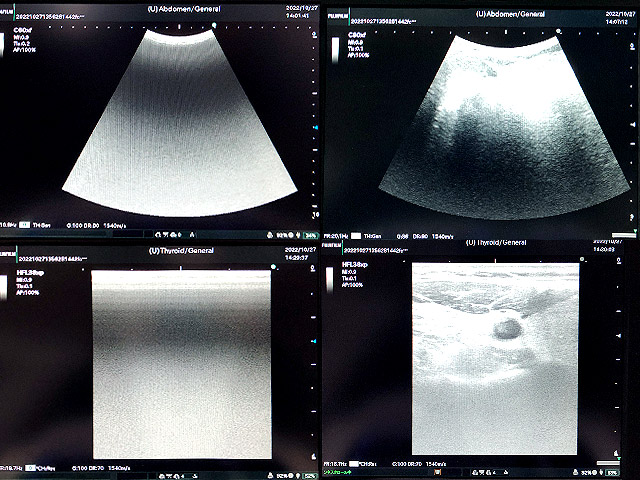Click the 1540m/s sound speed in top-left panel

pyautogui.click(x=115, y=225)
